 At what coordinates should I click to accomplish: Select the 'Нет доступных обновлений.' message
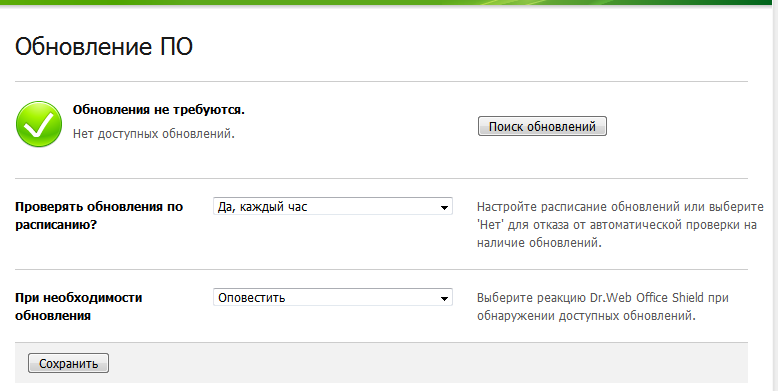(154, 133)
